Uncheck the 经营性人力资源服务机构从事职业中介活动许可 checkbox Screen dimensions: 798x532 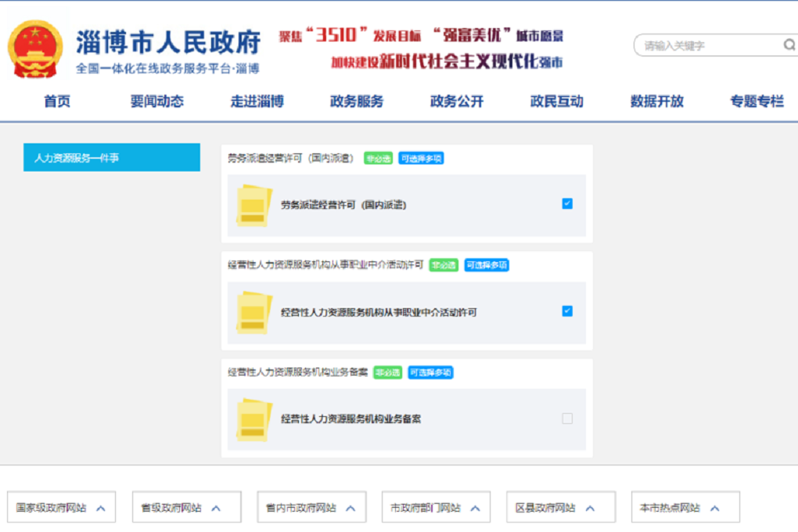coord(567,311)
